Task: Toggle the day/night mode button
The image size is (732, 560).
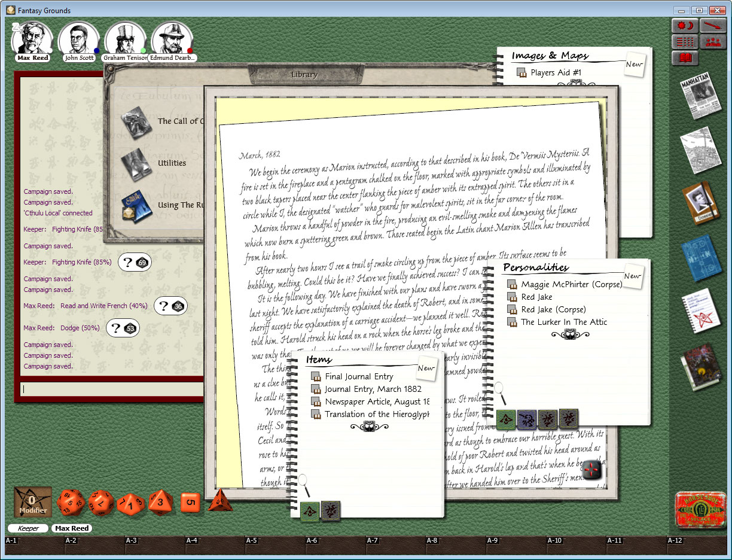Action: tap(685, 25)
